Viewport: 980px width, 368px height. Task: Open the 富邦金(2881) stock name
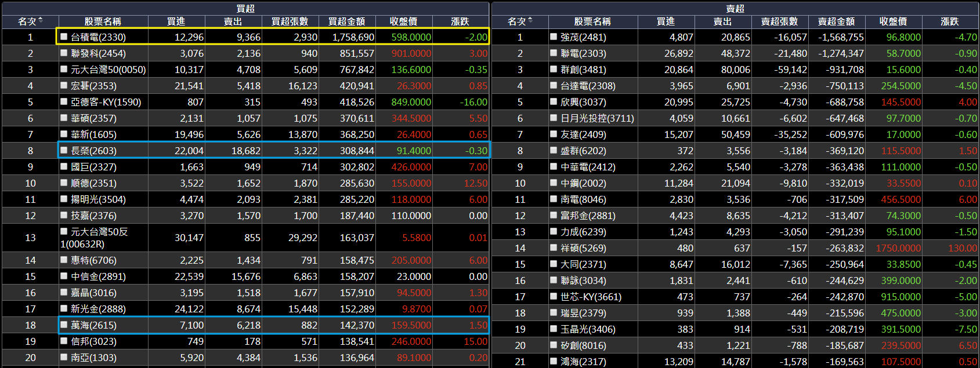[588, 216]
